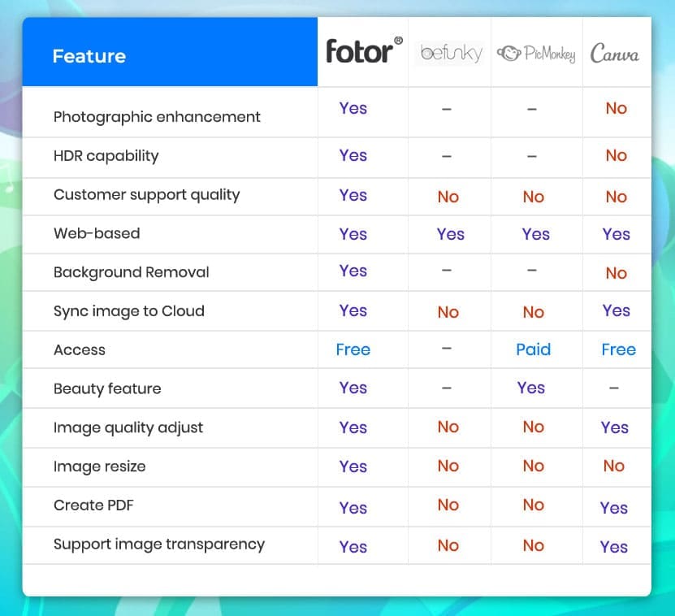
Task: Click the Create PDF row label
Action: click(93, 505)
